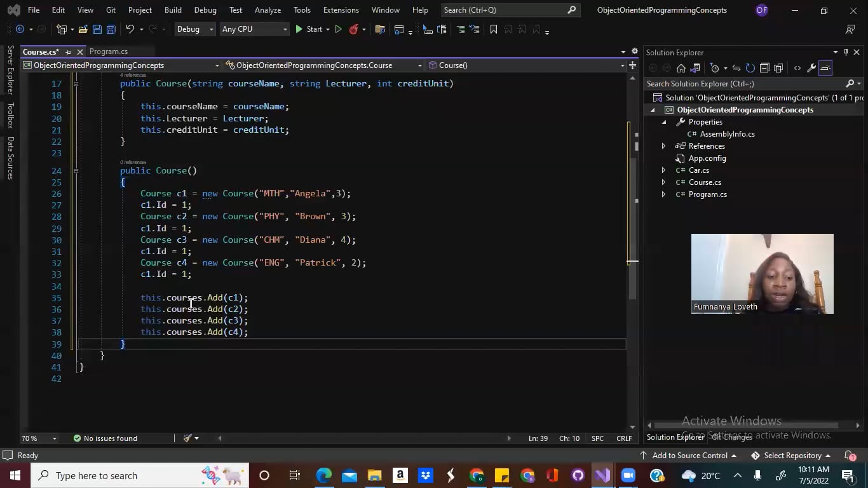Toggle pin on Course.cs tab
The image size is (868, 488).
click(68, 52)
